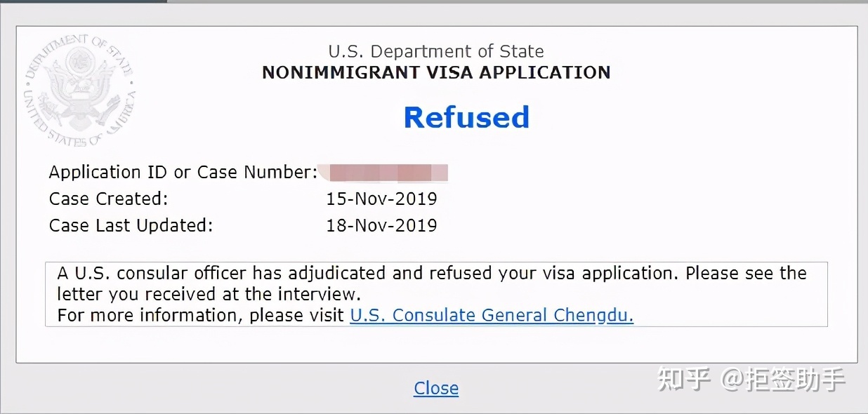Click the 'letter you received at the interview' text
Screen dimensions: 868x414
(x=209, y=293)
